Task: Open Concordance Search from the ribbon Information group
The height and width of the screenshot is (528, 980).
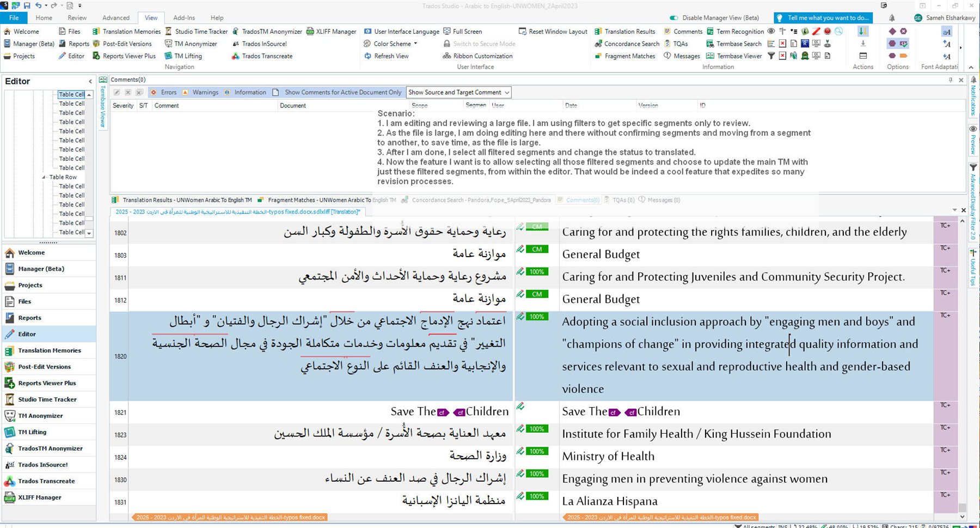Action: click(626, 44)
